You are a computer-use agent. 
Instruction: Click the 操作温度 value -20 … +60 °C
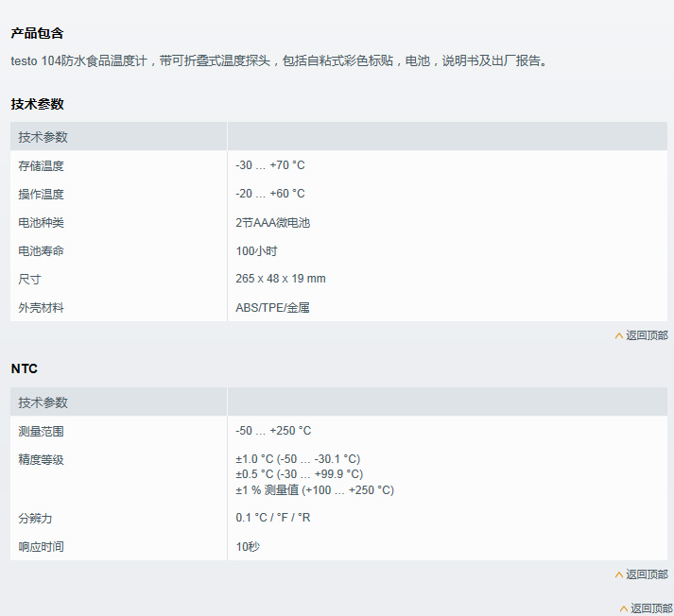pos(270,194)
